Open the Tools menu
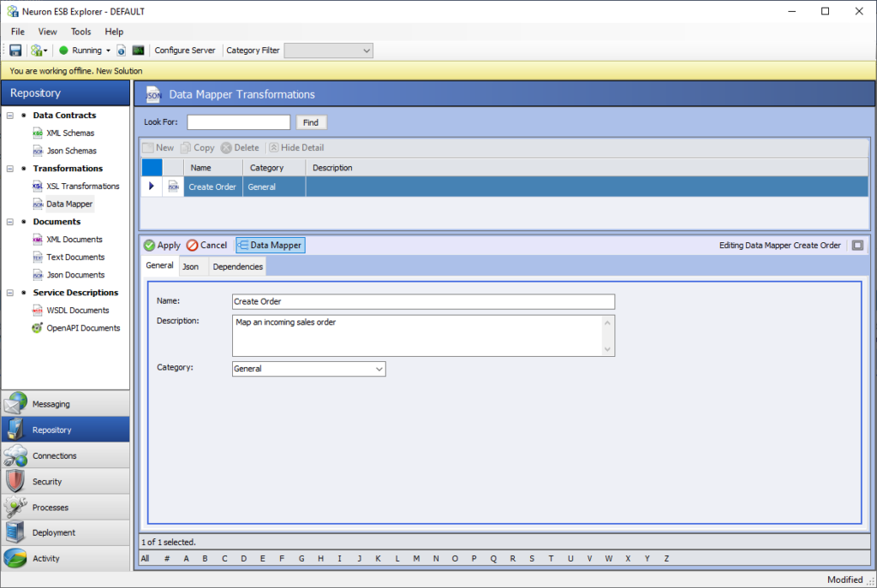This screenshot has width=877, height=588. [x=81, y=32]
